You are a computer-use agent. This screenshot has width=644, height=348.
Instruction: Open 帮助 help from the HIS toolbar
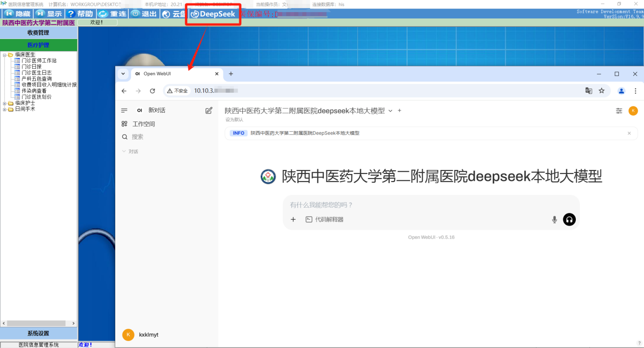click(x=80, y=14)
